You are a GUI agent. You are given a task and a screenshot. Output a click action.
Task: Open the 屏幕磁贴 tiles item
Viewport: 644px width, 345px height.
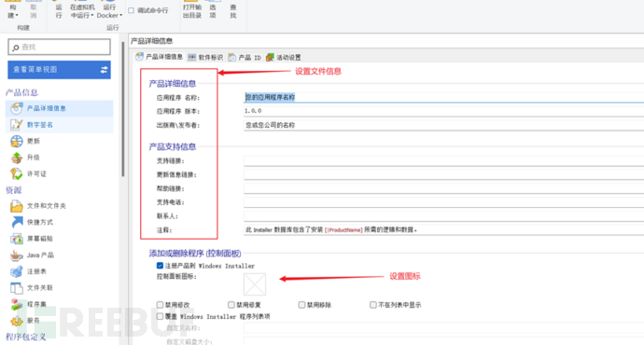(32, 239)
